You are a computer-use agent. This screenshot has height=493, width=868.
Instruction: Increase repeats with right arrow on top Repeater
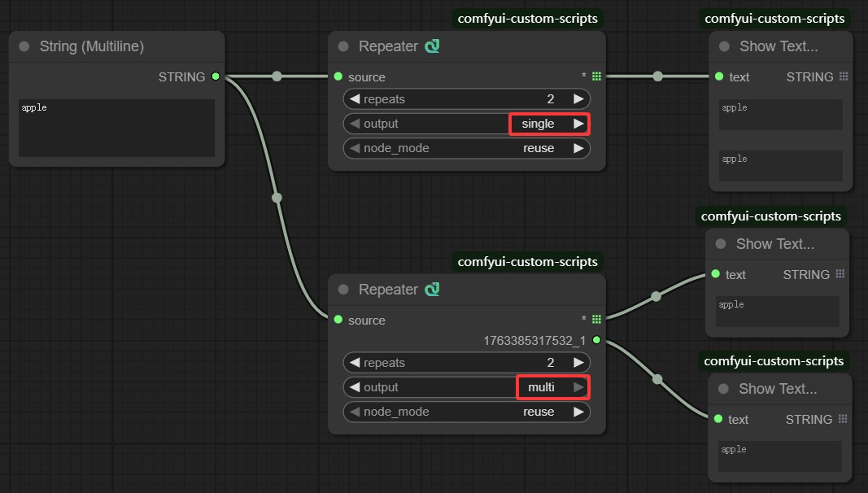coord(578,99)
